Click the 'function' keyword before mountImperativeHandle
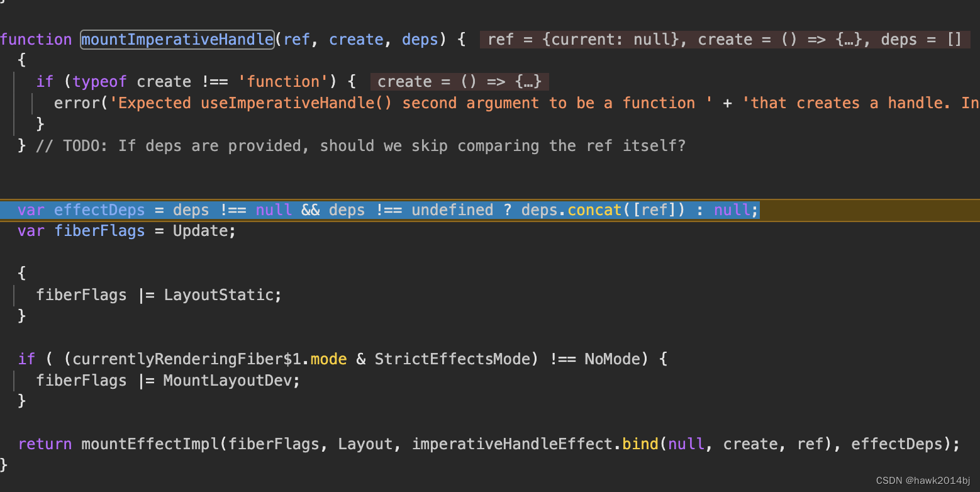The width and height of the screenshot is (980, 492). [x=36, y=40]
